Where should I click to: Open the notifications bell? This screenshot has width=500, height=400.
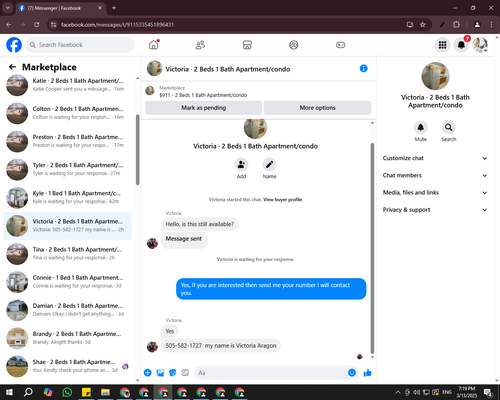click(x=461, y=45)
